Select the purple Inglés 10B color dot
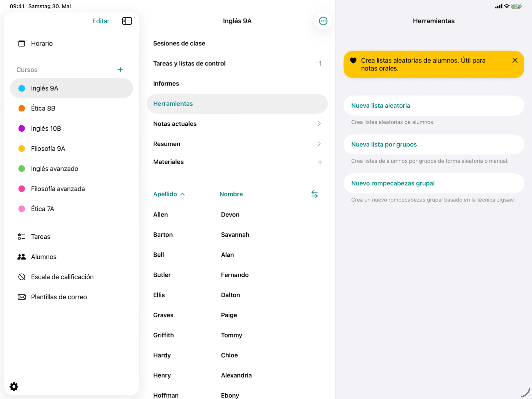 pyautogui.click(x=22, y=128)
